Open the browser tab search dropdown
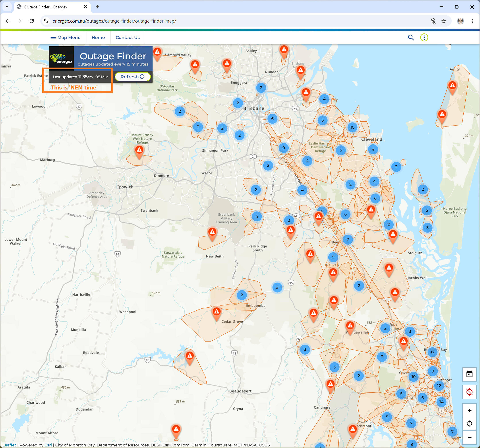 coord(7,7)
